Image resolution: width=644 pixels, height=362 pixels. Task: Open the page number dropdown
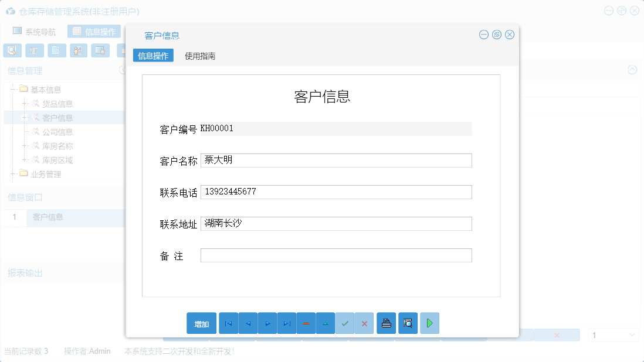613,334
